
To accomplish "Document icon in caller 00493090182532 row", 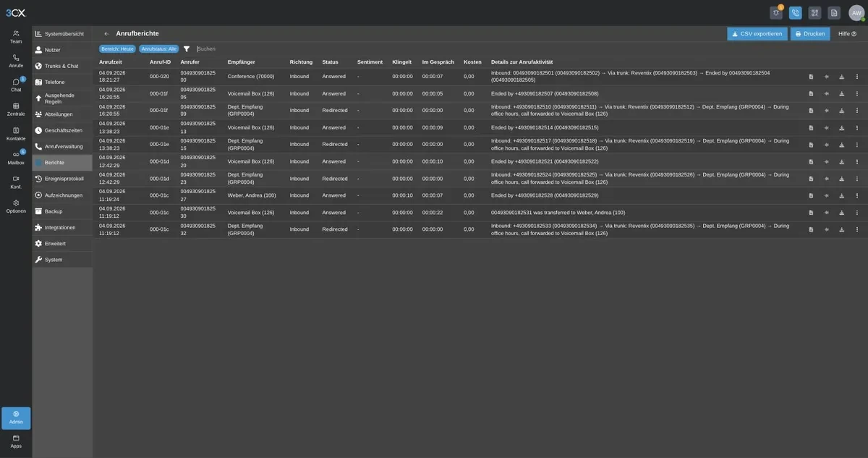I will pyautogui.click(x=811, y=229).
